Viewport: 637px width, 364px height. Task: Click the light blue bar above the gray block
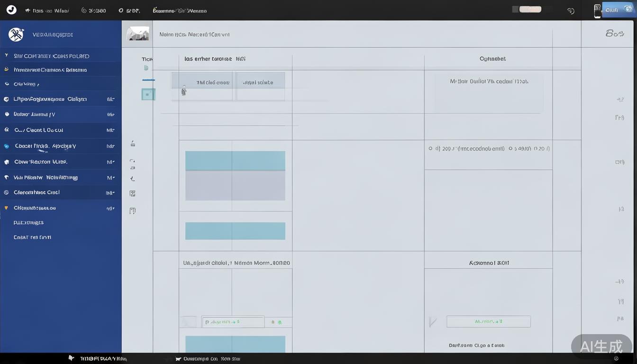tap(235, 161)
